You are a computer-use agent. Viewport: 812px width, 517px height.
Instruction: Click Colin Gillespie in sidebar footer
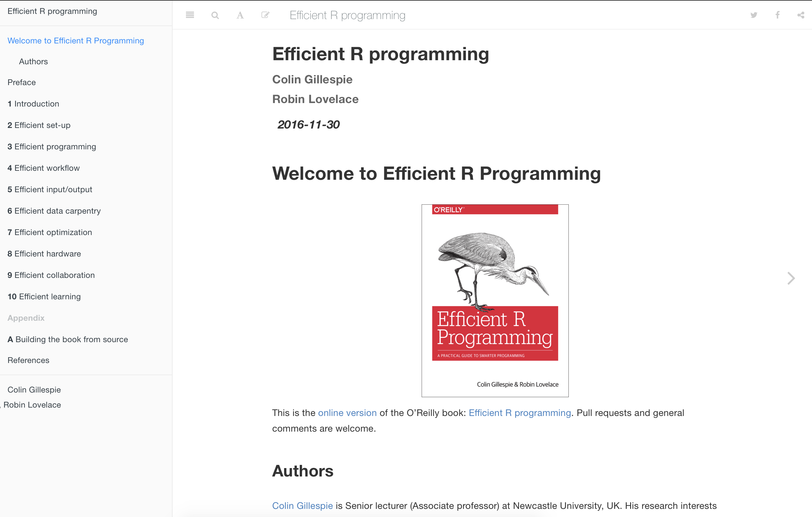coord(34,390)
